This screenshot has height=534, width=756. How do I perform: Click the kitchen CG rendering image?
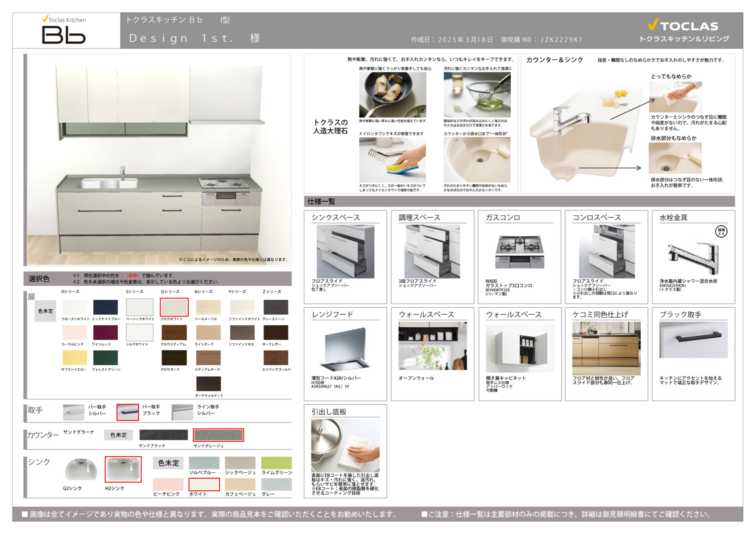159,160
